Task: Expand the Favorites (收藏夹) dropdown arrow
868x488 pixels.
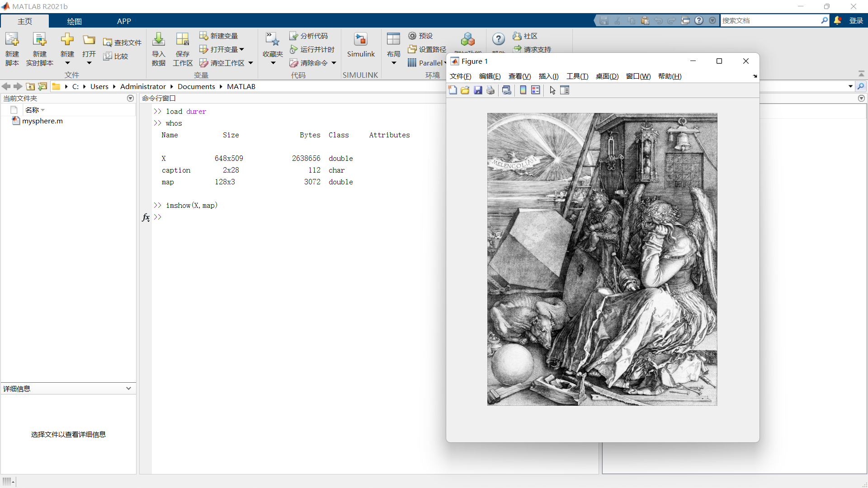Action: 273,63
